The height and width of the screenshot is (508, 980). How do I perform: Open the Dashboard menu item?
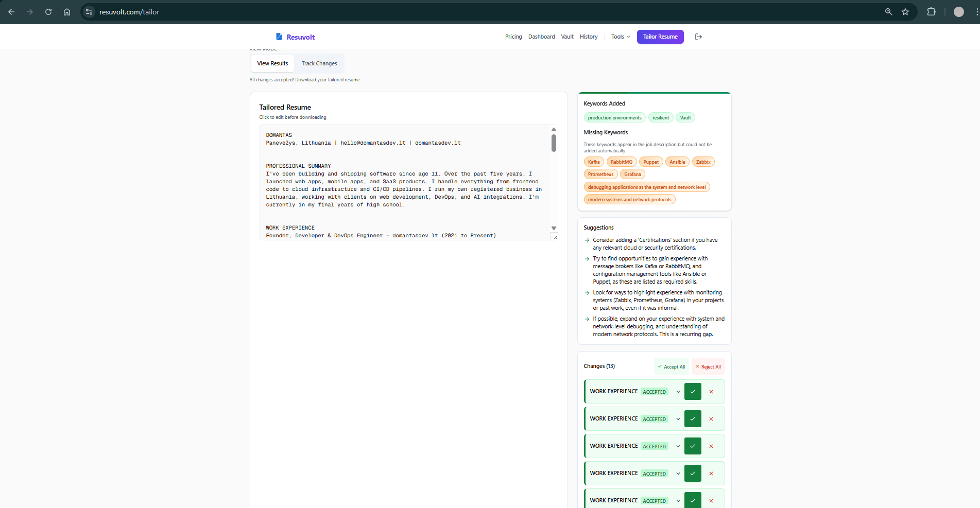coord(541,37)
